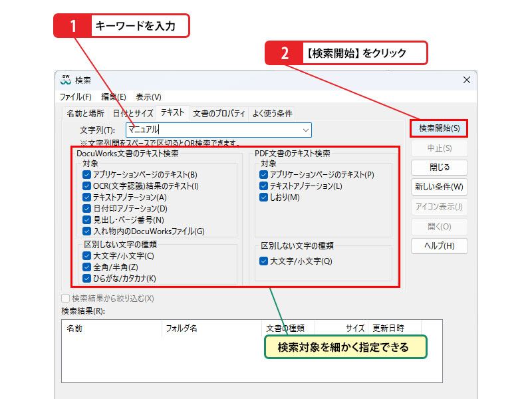Click the 中止(S) button
The height and width of the screenshot is (399, 532).
pyautogui.click(x=440, y=148)
